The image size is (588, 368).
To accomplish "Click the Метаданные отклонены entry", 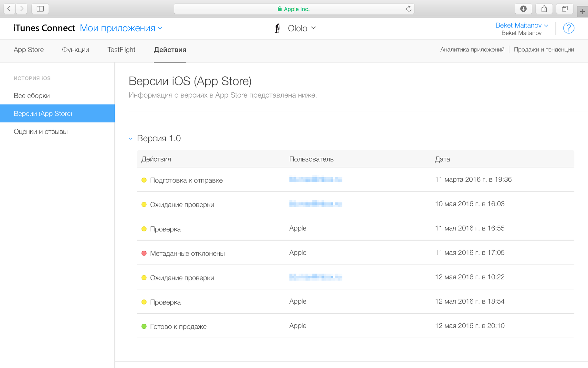I will (x=187, y=254).
